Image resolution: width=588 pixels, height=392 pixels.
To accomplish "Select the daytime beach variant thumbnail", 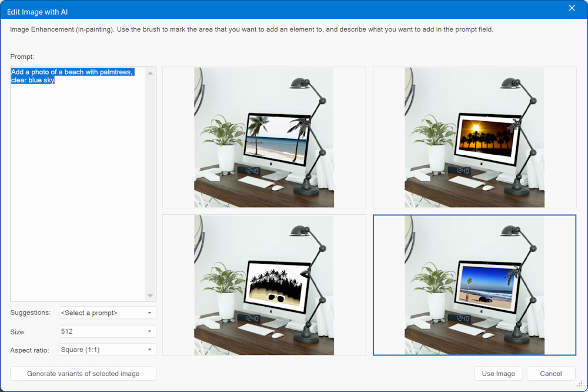I will coord(264,137).
